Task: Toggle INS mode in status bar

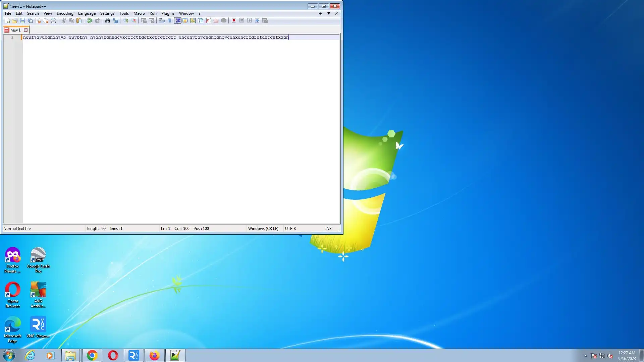Action: tap(328, 229)
